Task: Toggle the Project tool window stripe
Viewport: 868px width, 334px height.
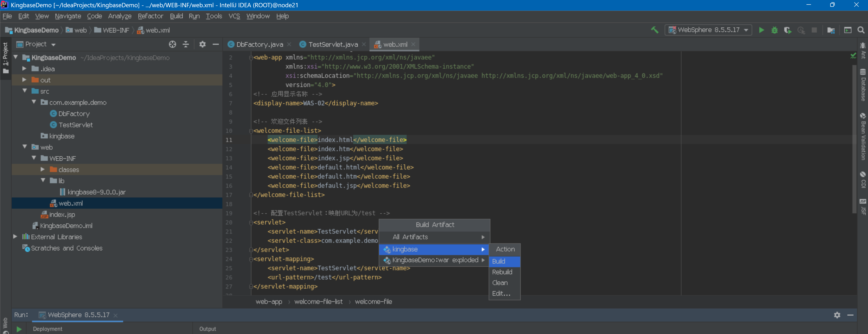Action: [5, 57]
